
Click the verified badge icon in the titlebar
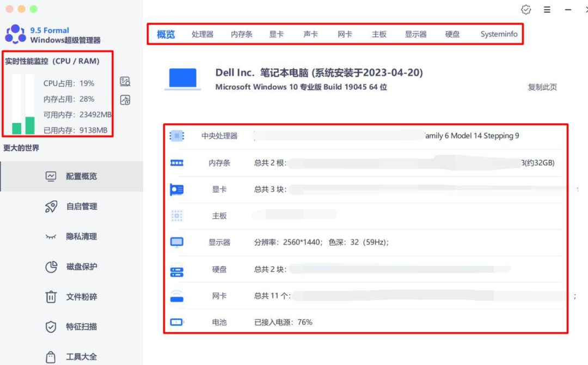(x=526, y=9)
